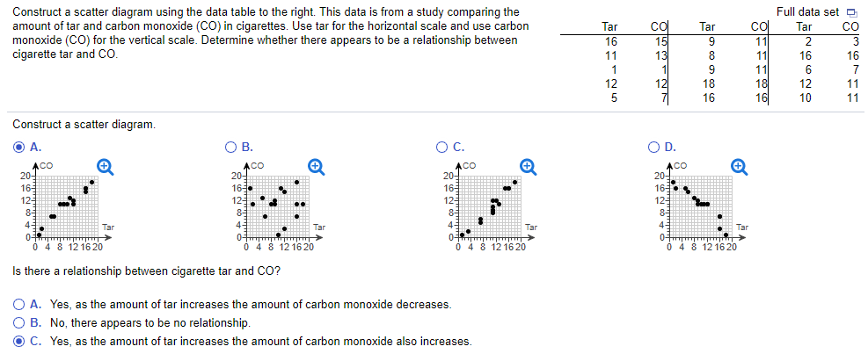Image resolution: width=868 pixels, height=361 pixels.
Task: Click the last CO column header
Action: [850, 26]
